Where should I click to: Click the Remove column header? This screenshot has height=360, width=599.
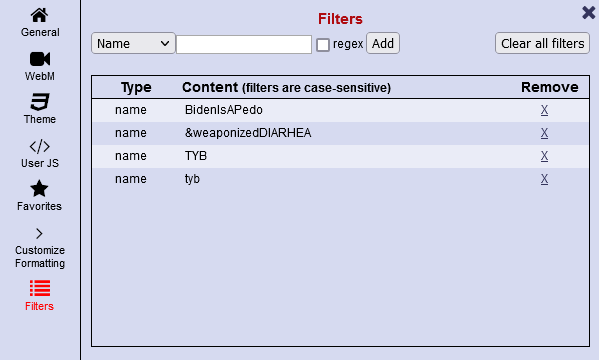[x=549, y=87]
